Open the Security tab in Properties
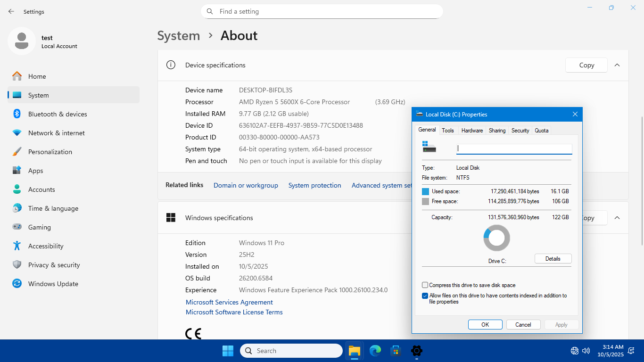Viewport: 644px width, 362px height. [520, 131]
